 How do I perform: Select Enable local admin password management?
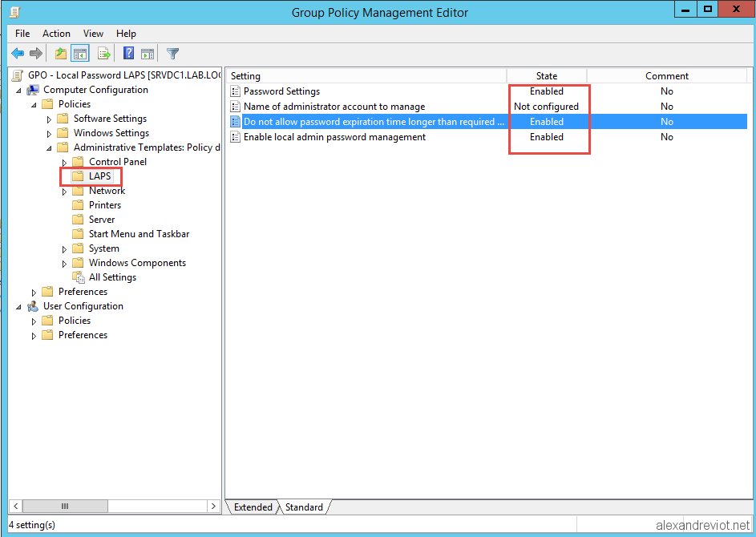(488, 137)
